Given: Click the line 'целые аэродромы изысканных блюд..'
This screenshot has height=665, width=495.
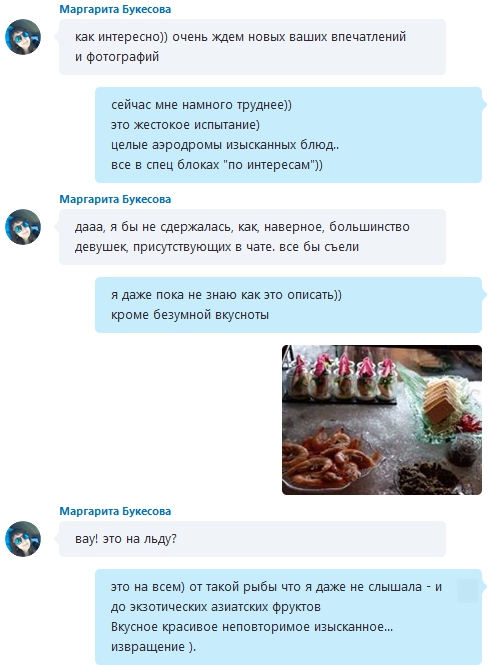Looking at the screenshot, I should pyautogui.click(x=225, y=145).
